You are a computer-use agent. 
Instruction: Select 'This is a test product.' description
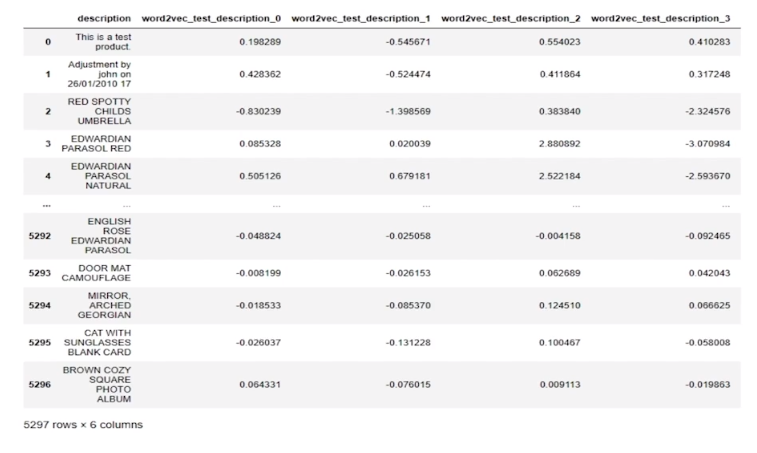point(103,42)
